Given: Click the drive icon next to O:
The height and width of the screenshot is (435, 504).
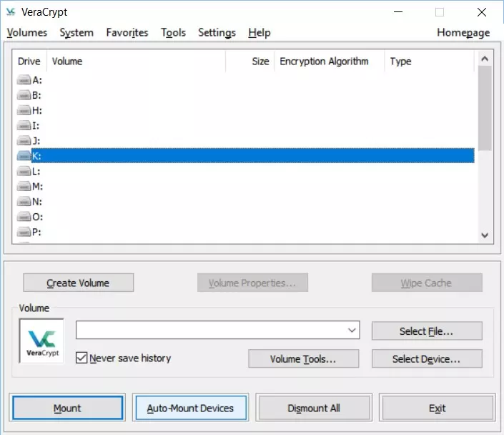Looking at the screenshot, I should 24,217.
